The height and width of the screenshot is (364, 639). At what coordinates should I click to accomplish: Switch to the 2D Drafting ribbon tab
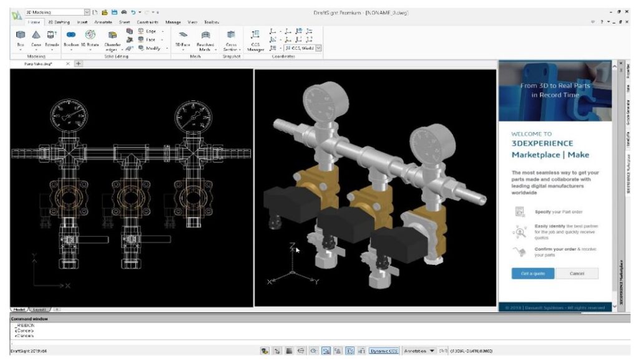pyautogui.click(x=59, y=22)
